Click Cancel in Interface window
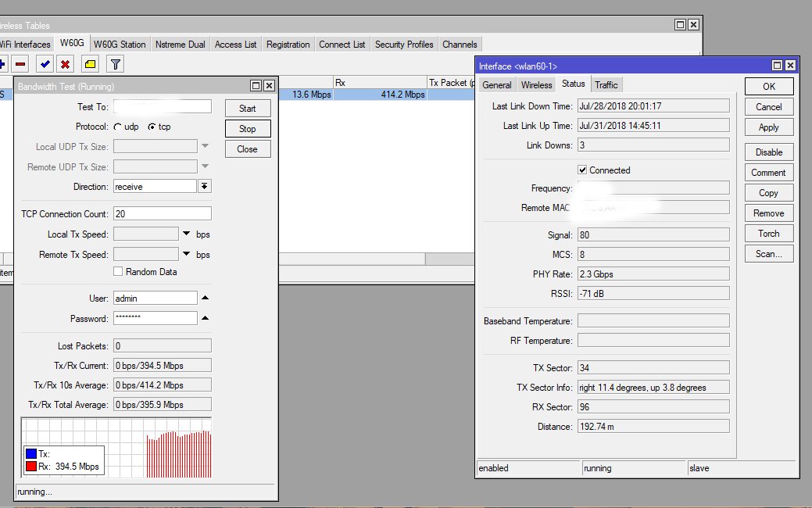812x508 pixels. [769, 106]
